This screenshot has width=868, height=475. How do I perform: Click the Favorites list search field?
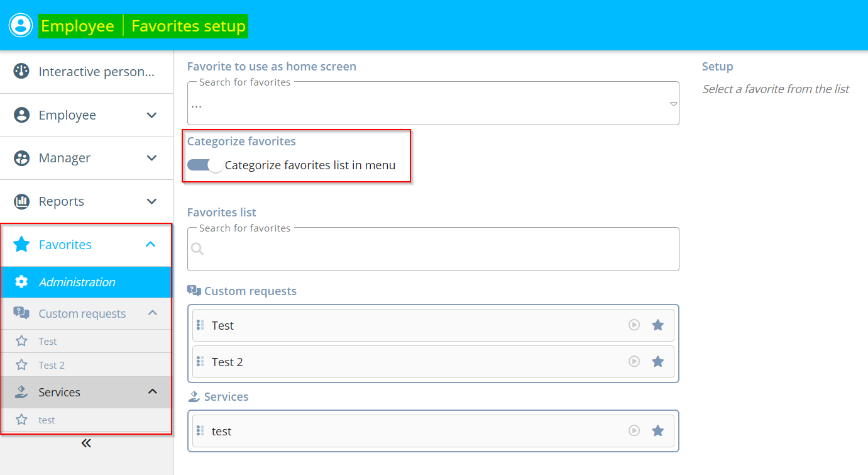point(434,250)
